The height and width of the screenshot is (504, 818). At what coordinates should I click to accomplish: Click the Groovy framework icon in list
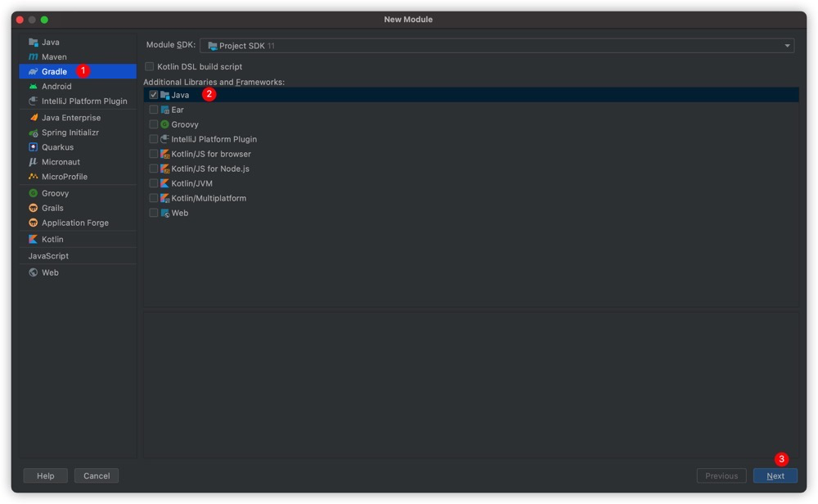coord(165,124)
